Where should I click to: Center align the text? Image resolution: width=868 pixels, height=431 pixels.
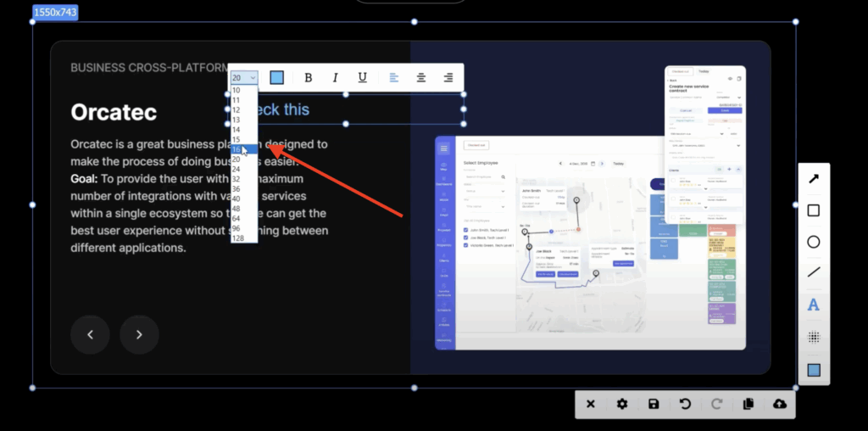point(421,77)
